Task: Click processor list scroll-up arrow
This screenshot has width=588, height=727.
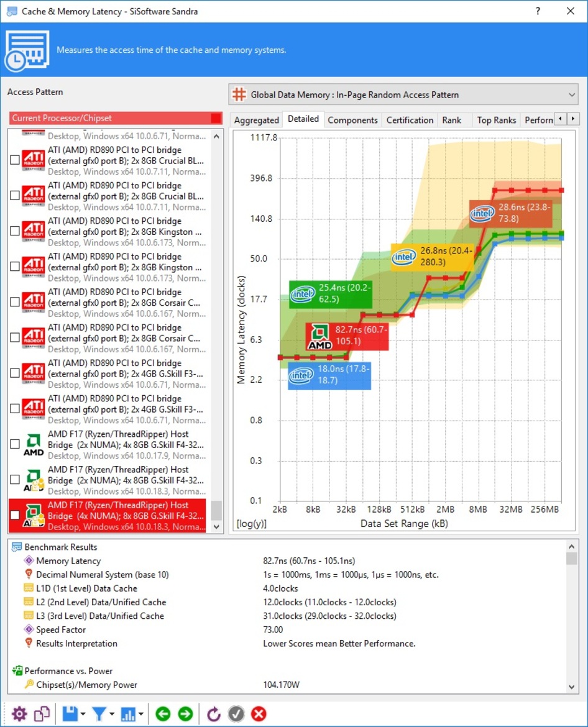Action: pos(216,136)
